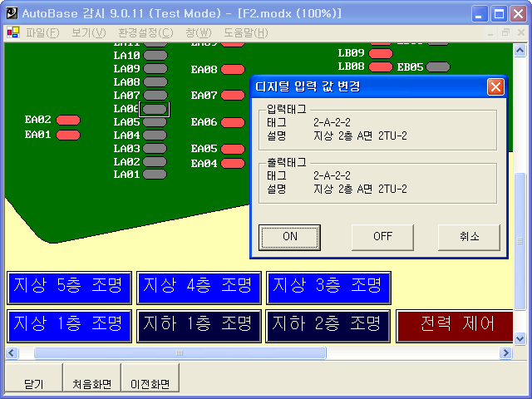532x399 pixels.
Task: Click the LA09 gray indicator
Action: click(x=155, y=69)
